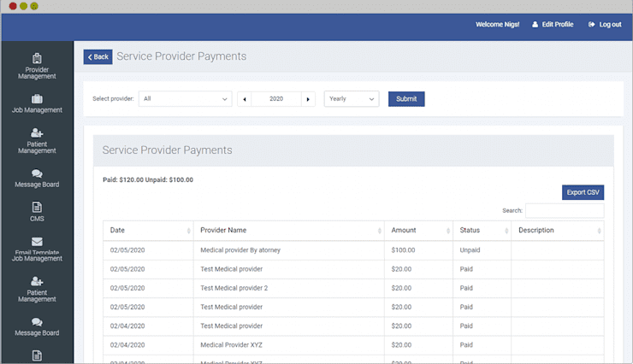
Task: Export payments with Export CSV
Action: click(583, 192)
